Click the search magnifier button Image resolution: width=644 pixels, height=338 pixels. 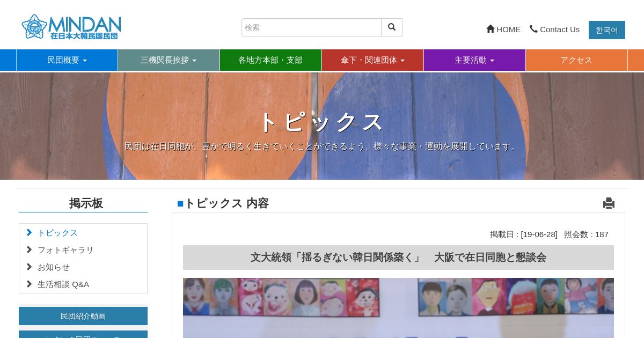[392, 27]
